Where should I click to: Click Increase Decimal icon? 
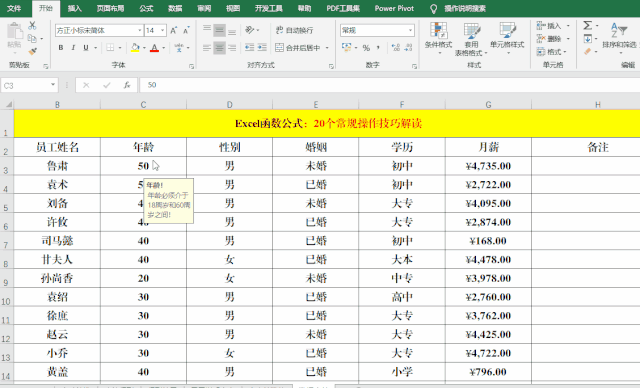pyautogui.click(x=396, y=48)
